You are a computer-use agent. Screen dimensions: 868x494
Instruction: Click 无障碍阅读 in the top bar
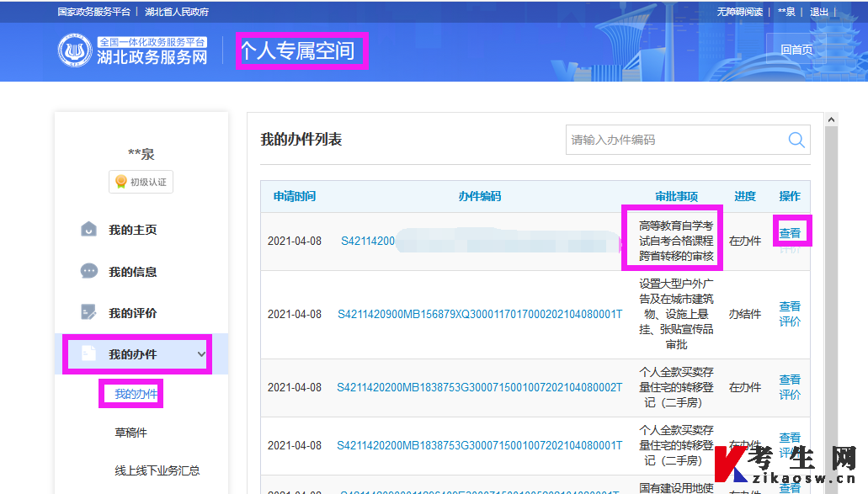pos(739,12)
